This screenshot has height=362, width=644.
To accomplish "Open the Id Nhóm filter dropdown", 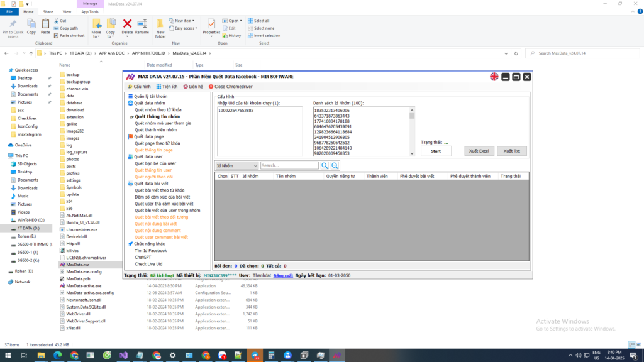I will coord(236,165).
